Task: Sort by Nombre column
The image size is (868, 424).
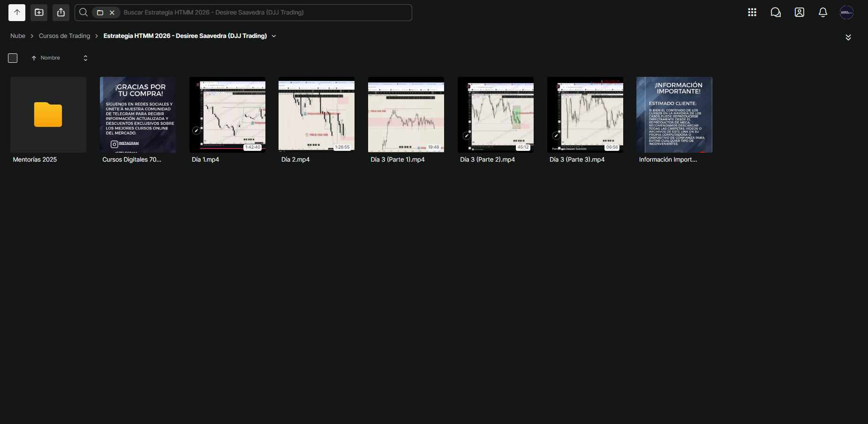Action: point(50,58)
